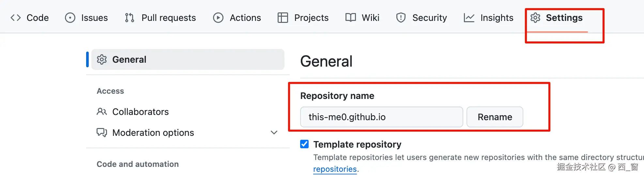
Task: Follow the repositories hyperlink
Action: [335, 169]
